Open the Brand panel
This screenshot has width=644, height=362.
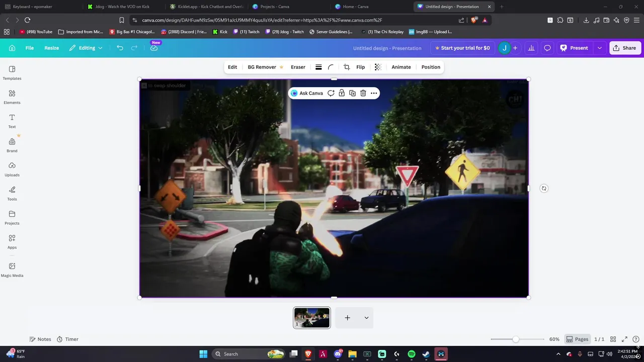click(12, 145)
